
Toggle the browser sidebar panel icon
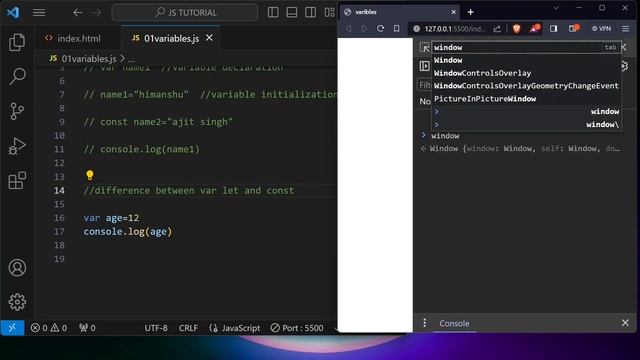click(553, 29)
